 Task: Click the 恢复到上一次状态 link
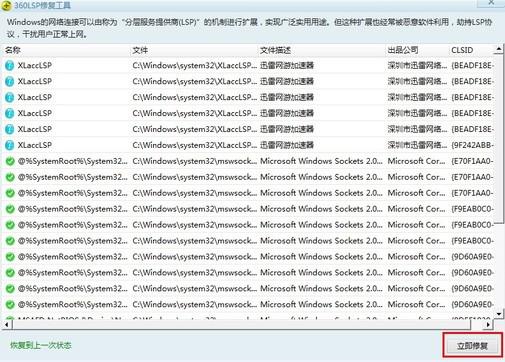41,345
